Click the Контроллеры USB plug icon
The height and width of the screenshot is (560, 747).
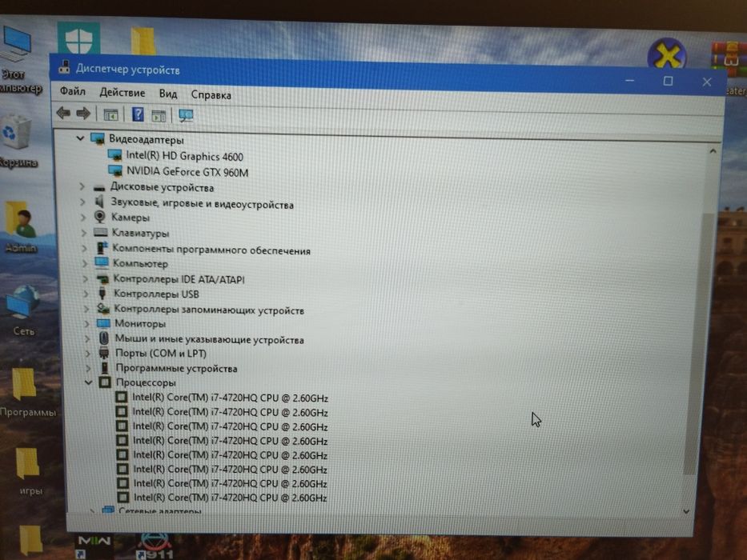coord(102,293)
